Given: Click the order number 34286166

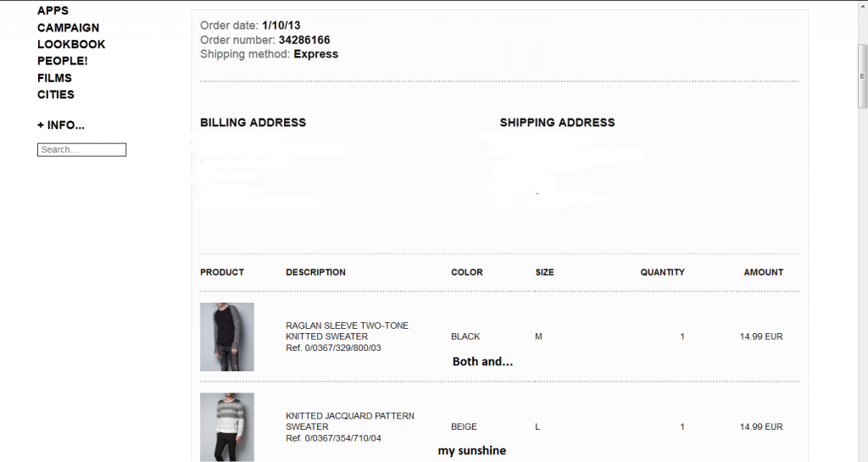Looking at the screenshot, I should (x=304, y=40).
